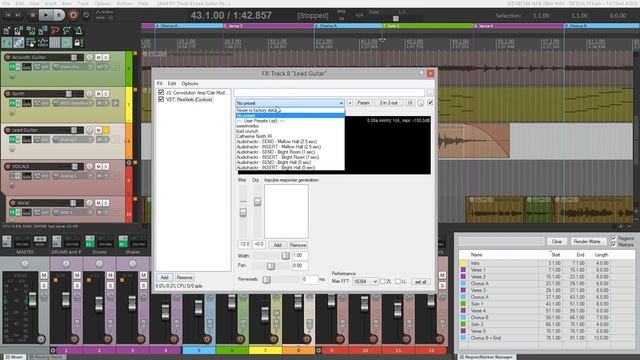640x360 pixels.
Task: Toggle VST ReaVerb plugin enable checkbox
Action: [161, 99]
